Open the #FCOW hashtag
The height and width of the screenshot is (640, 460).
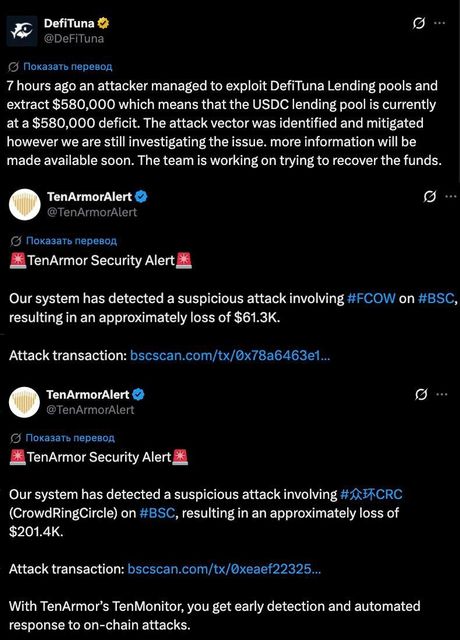(x=371, y=298)
